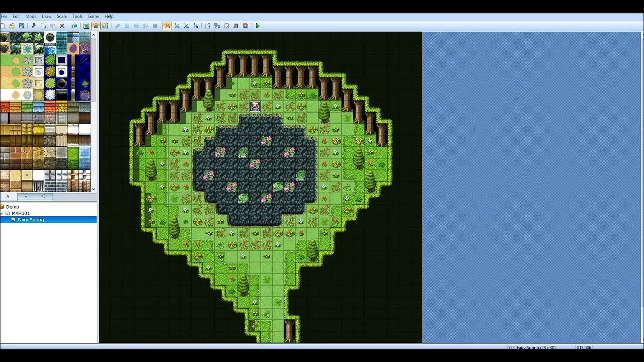Switch to tileset tab A
Viewport: 644px width, 362px height.
point(8,197)
